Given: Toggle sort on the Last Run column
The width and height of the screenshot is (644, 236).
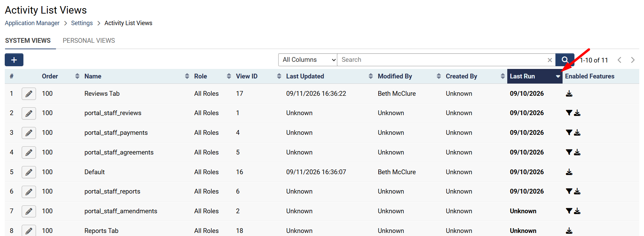Looking at the screenshot, I should click(535, 76).
